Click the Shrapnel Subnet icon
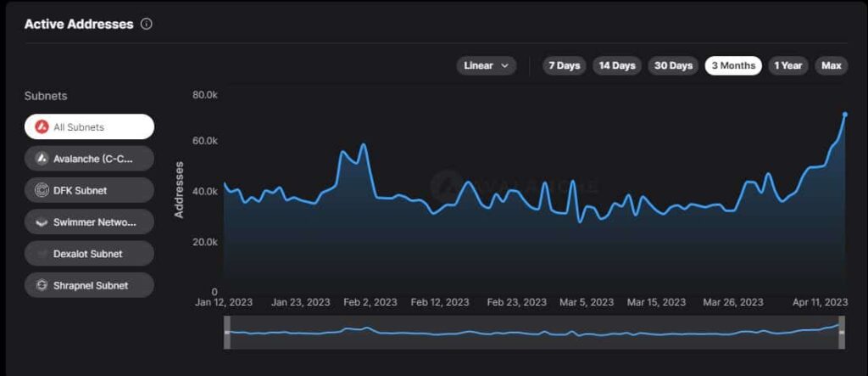The image size is (868, 376). [x=42, y=285]
